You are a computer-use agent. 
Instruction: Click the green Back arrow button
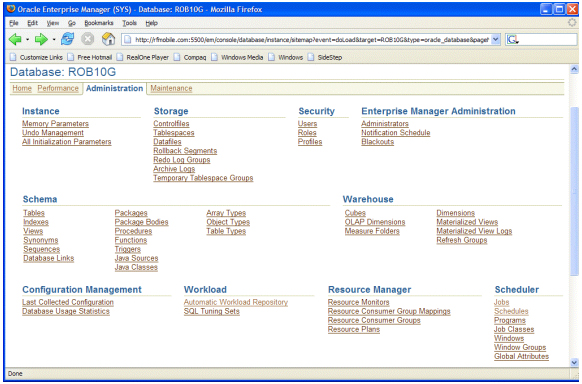[15, 39]
